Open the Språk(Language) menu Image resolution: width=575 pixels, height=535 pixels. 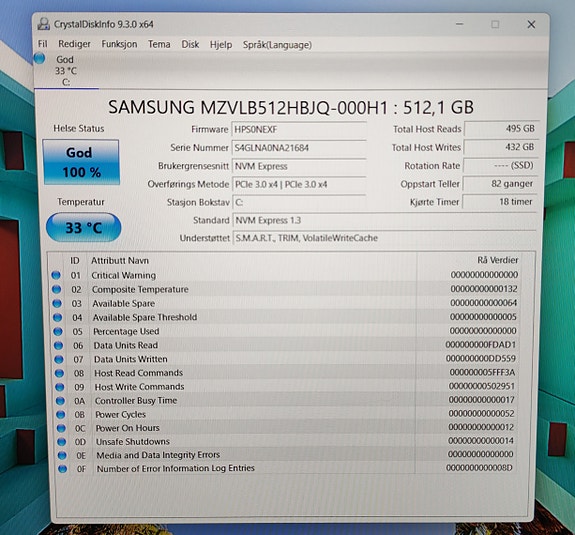click(x=277, y=45)
